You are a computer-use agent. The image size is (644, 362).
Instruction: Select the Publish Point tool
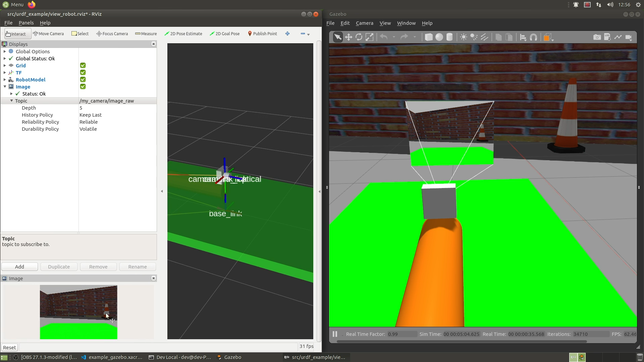(262, 34)
